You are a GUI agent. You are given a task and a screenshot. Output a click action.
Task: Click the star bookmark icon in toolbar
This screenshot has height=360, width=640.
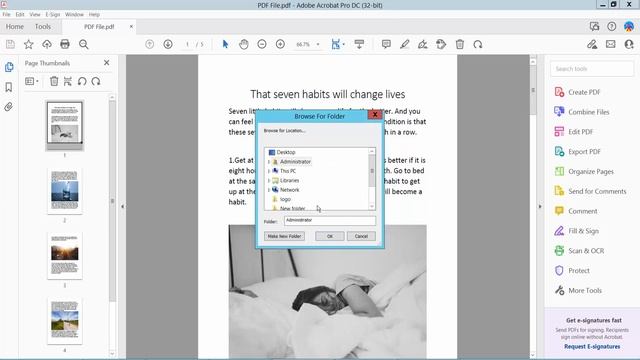(29, 44)
